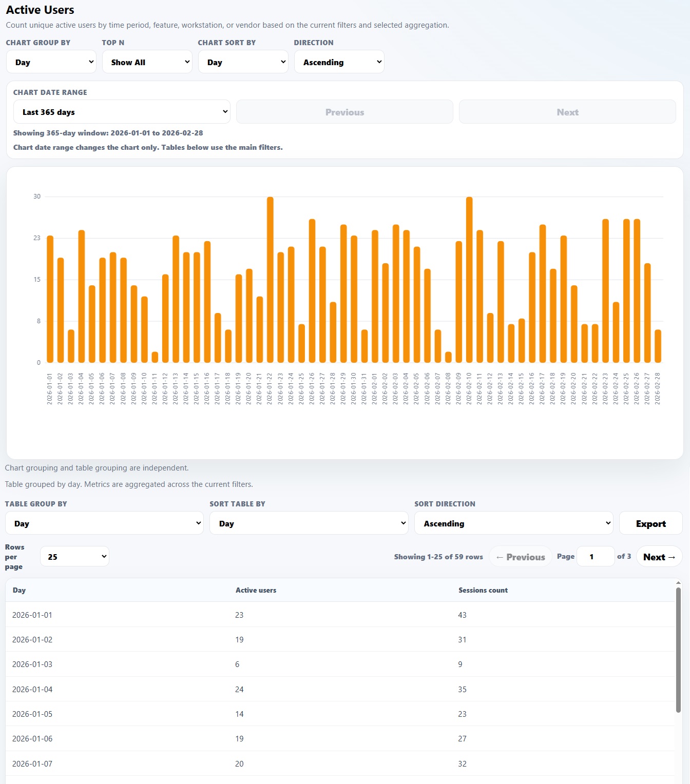690x784 pixels.
Task: Go to the next table page
Action: coord(659,557)
